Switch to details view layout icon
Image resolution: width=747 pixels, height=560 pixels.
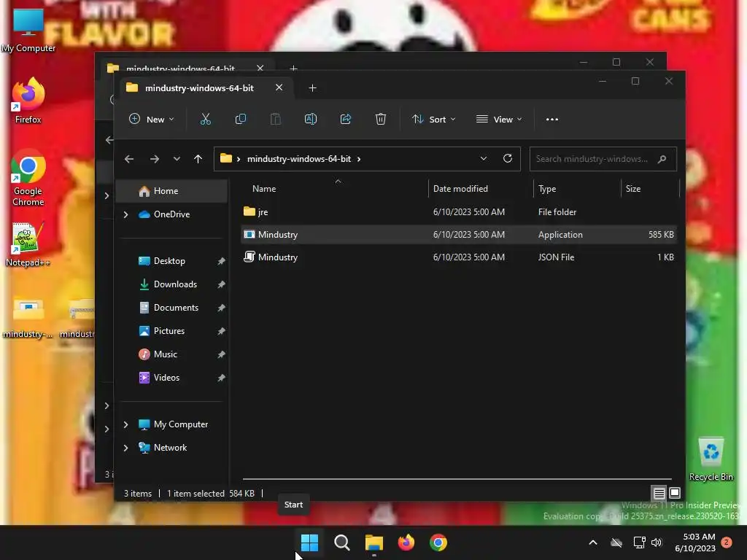coord(659,493)
